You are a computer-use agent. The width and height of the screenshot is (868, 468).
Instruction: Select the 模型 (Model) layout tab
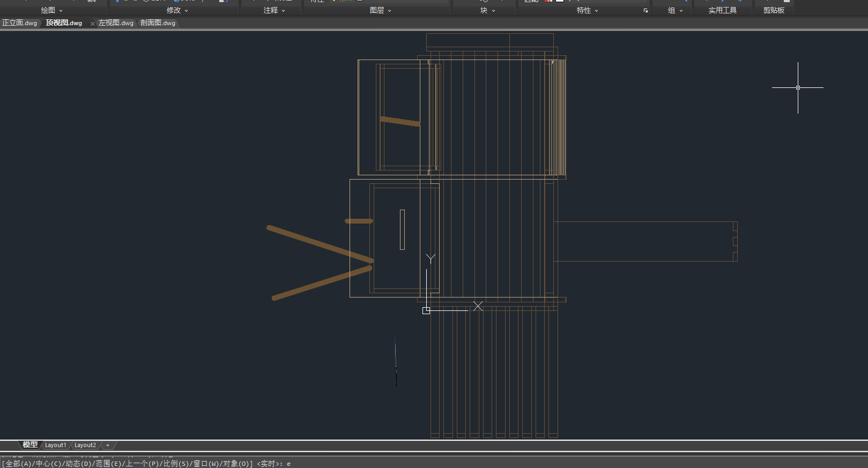coord(30,445)
